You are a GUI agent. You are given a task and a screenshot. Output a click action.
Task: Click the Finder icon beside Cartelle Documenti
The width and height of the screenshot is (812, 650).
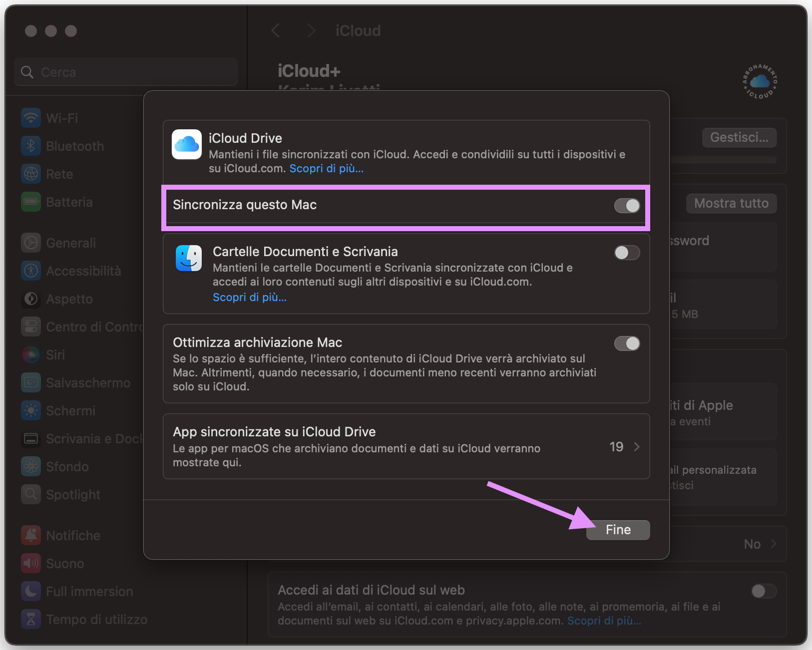(x=188, y=258)
